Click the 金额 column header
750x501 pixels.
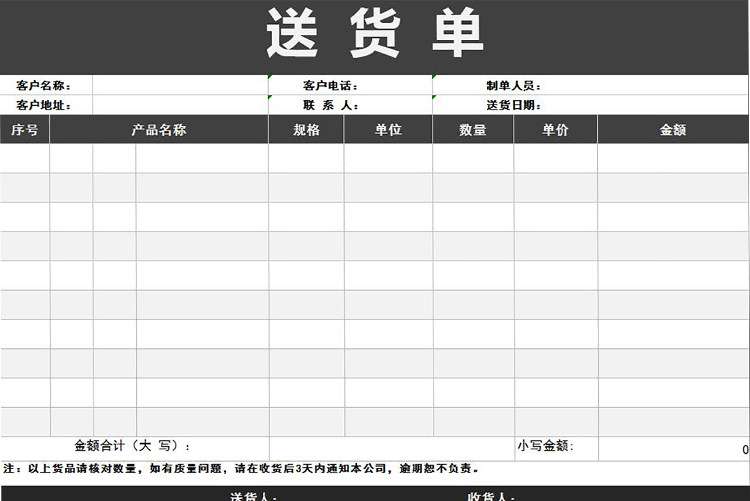pyautogui.click(x=673, y=129)
